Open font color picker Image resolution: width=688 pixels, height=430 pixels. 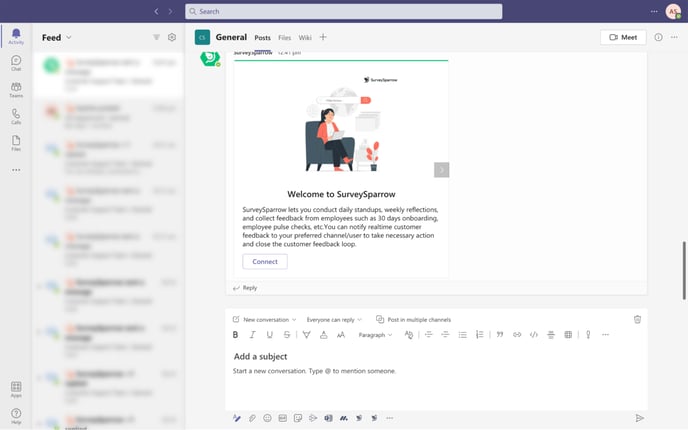pyautogui.click(x=323, y=335)
